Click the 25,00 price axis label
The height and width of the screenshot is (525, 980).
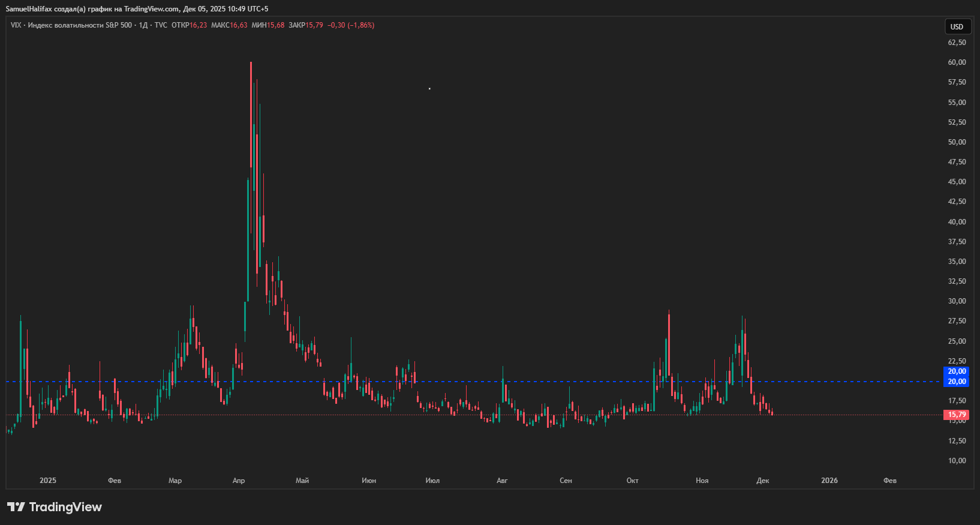[957, 341]
